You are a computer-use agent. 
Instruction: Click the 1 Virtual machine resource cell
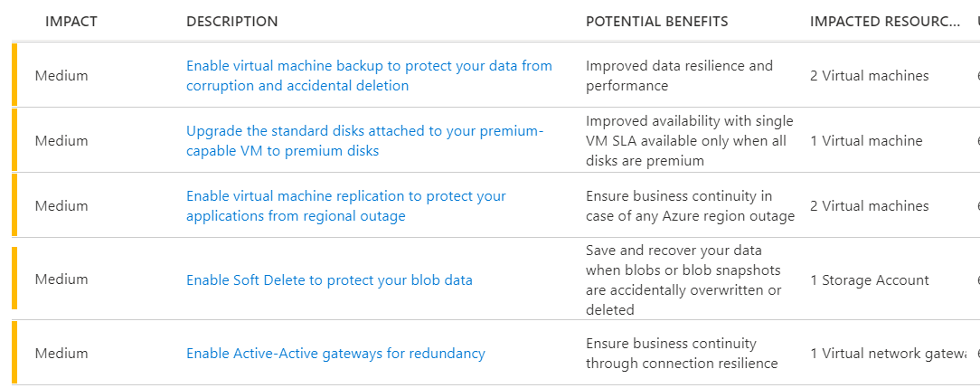[866, 140]
